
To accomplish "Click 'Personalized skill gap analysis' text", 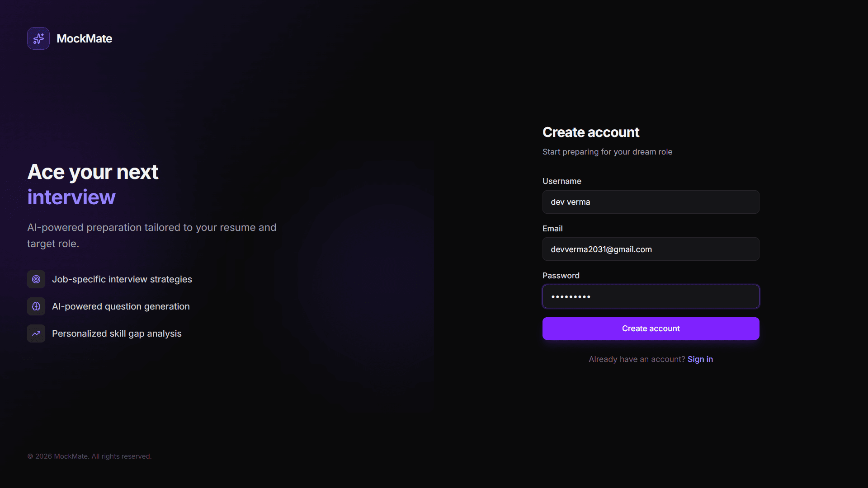I will pyautogui.click(x=117, y=333).
